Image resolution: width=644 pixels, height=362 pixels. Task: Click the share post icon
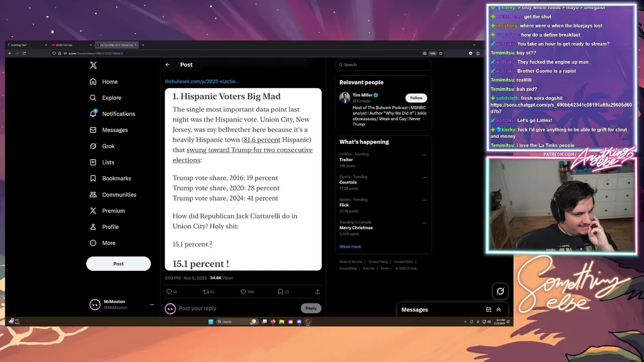coord(317,292)
